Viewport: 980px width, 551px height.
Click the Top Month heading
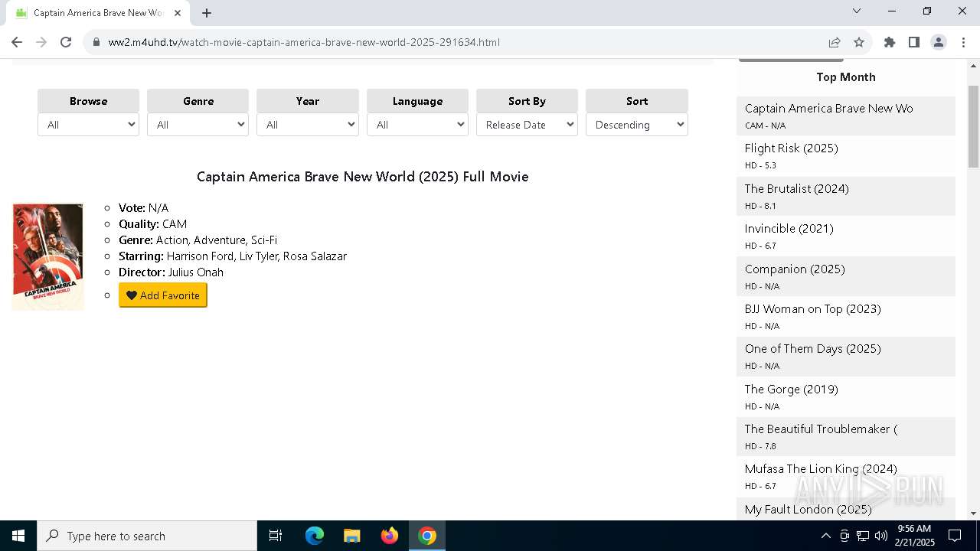pyautogui.click(x=846, y=77)
